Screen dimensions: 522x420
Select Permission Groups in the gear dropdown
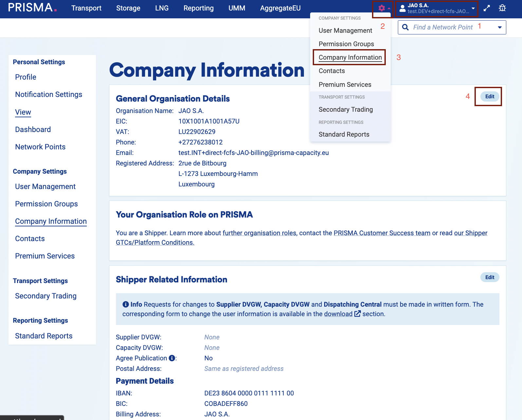click(x=346, y=44)
